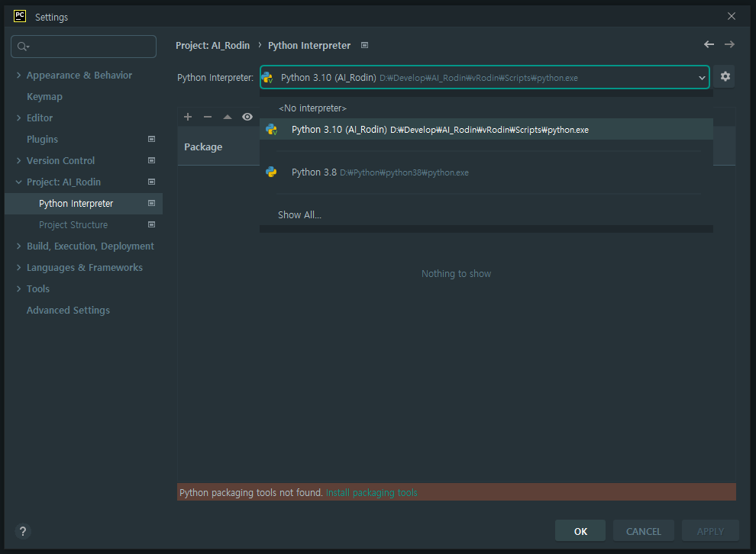Click 'Python packaging tools not found.' message
The width and height of the screenshot is (756, 554).
point(250,492)
